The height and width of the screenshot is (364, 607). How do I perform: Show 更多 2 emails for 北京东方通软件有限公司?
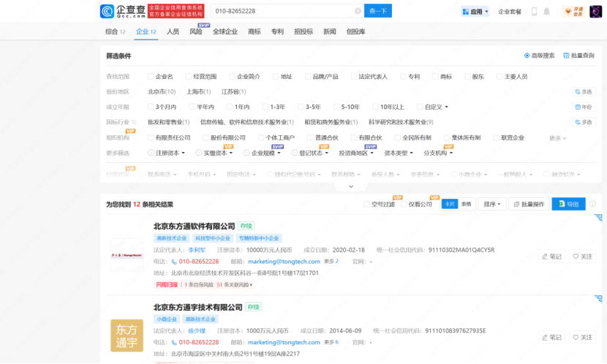[331, 262]
